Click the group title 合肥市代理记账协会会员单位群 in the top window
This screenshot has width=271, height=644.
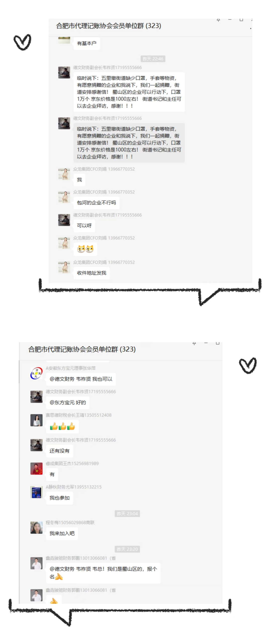tap(100, 26)
